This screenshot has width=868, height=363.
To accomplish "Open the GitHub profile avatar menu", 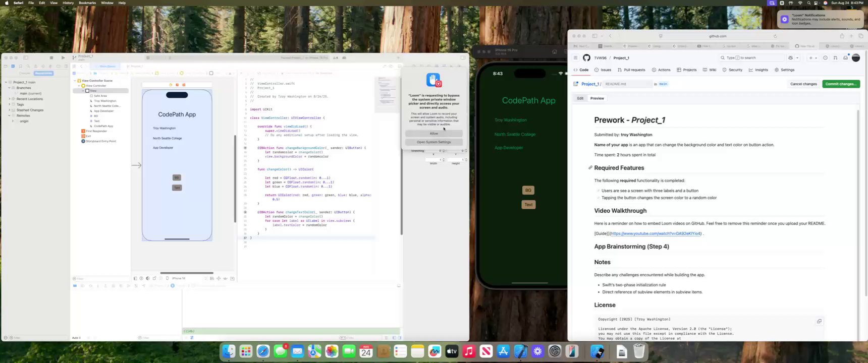I will coord(856,58).
